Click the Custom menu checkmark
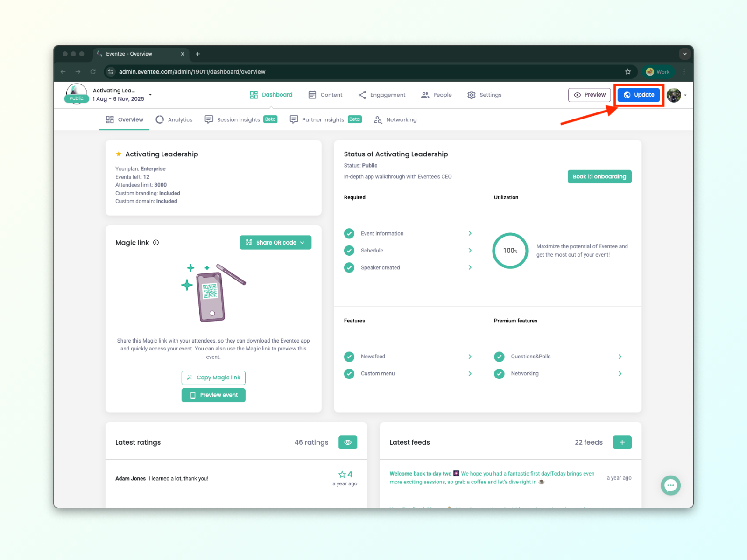Screen dimensions: 747x560 point(349,374)
